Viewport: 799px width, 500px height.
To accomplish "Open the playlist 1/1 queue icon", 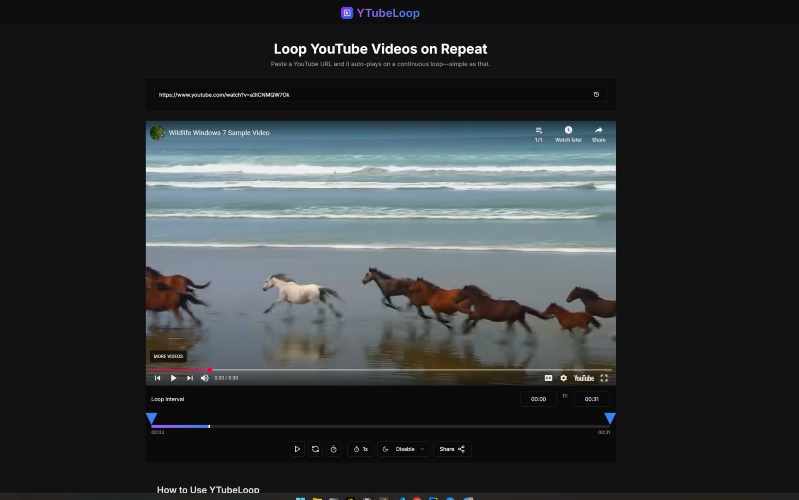I will (x=539, y=134).
